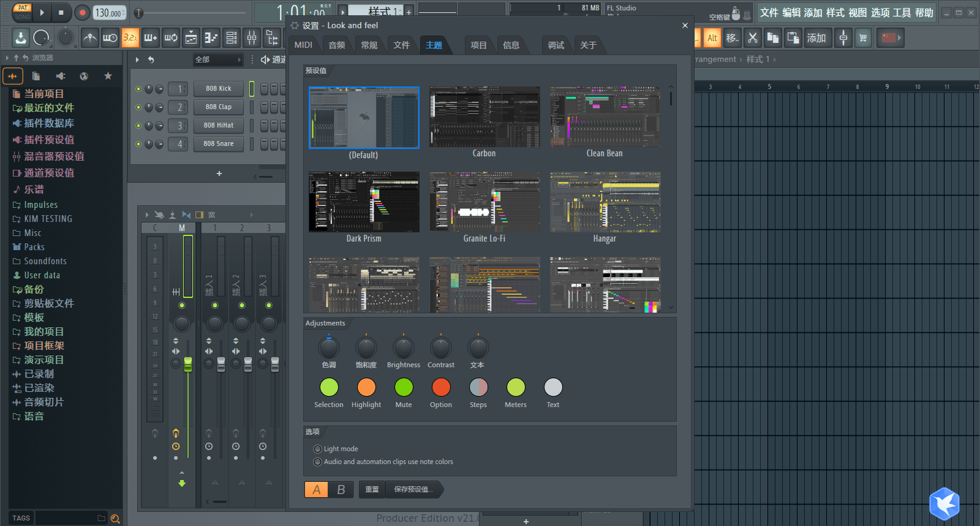Click master track orange clock icon
Image resolution: width=980 pixels, height=526 pixels.
tap(176, 446)
